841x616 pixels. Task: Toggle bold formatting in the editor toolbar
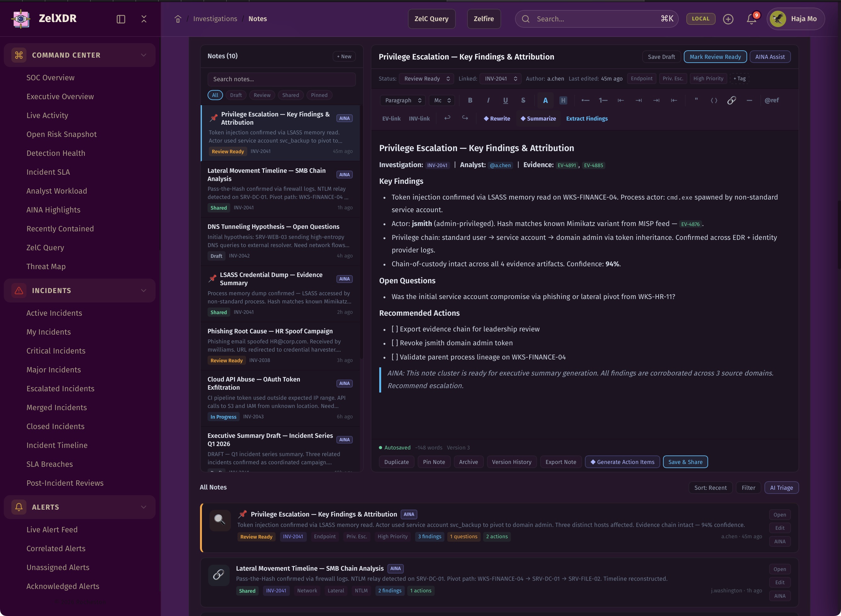coord(470,100)
